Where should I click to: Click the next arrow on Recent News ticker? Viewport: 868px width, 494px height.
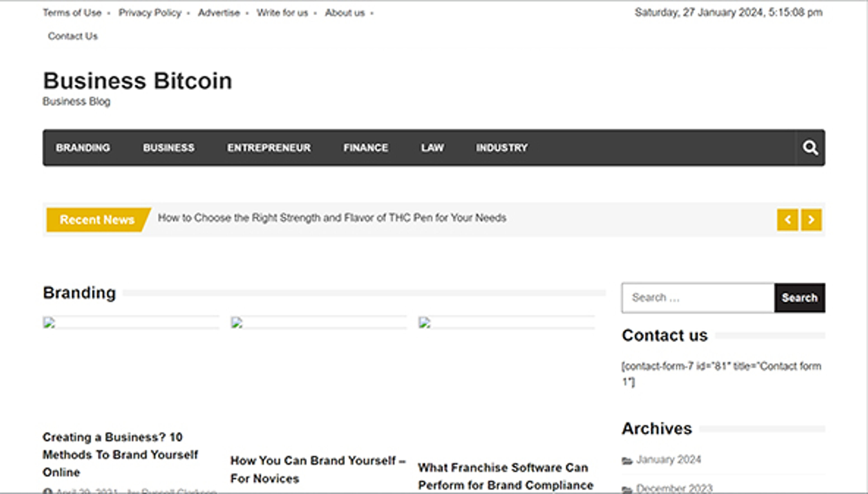[x=811, y=219]
